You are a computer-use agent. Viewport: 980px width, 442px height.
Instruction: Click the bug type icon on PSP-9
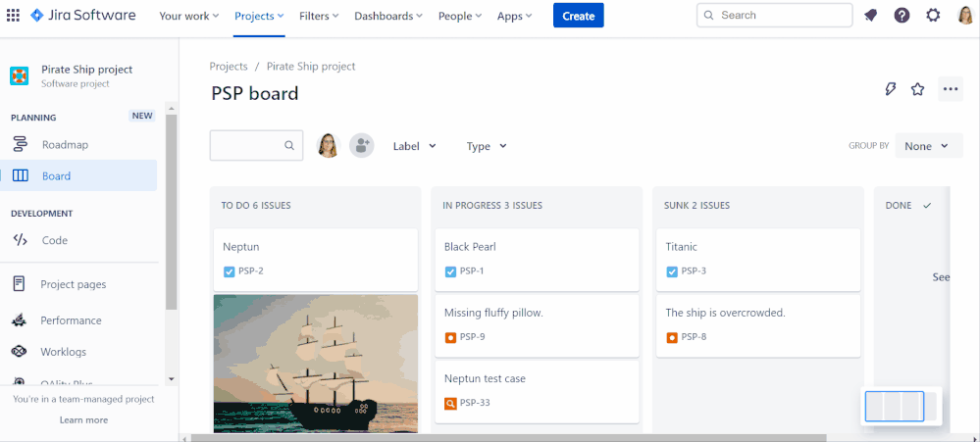450,337
